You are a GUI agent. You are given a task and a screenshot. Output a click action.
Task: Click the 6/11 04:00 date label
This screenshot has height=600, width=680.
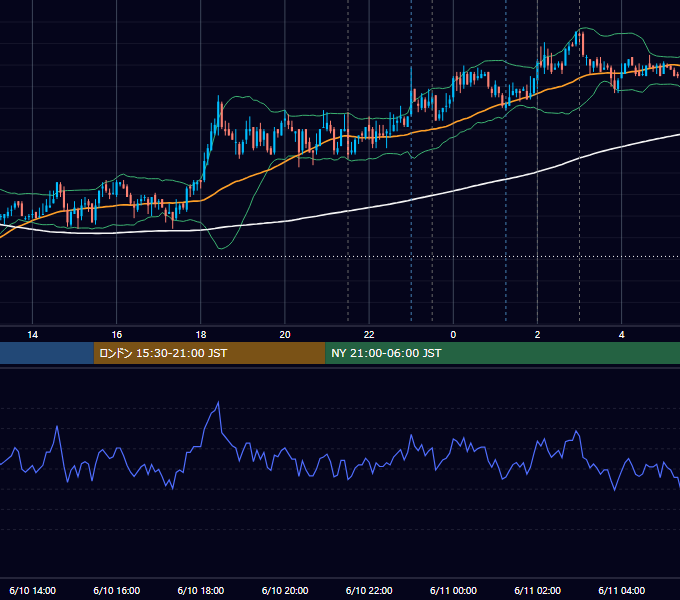pos(621,590)
